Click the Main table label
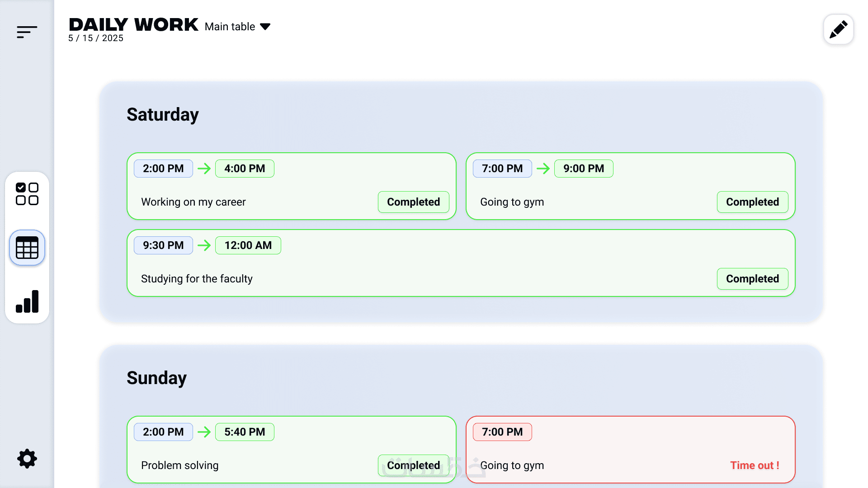Image resolution: width=868 pixels, height=488 pixels. pos(230,27)
